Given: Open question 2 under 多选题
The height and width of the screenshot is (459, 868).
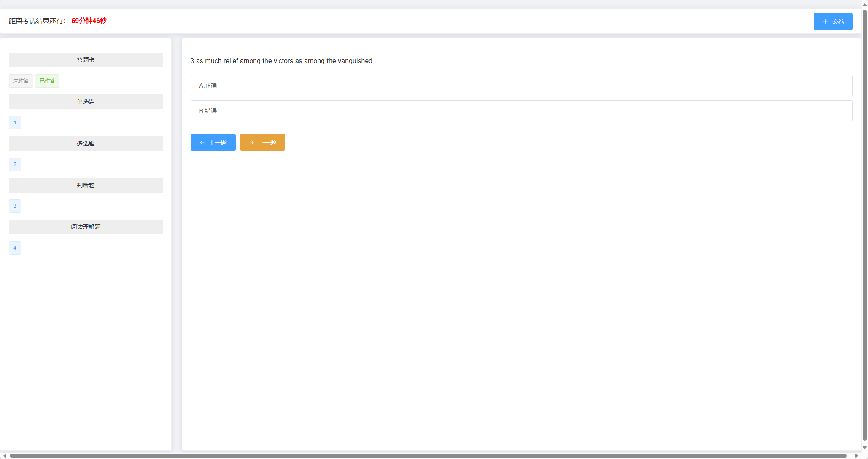Looking at the screenshot, I should (15, 164).
